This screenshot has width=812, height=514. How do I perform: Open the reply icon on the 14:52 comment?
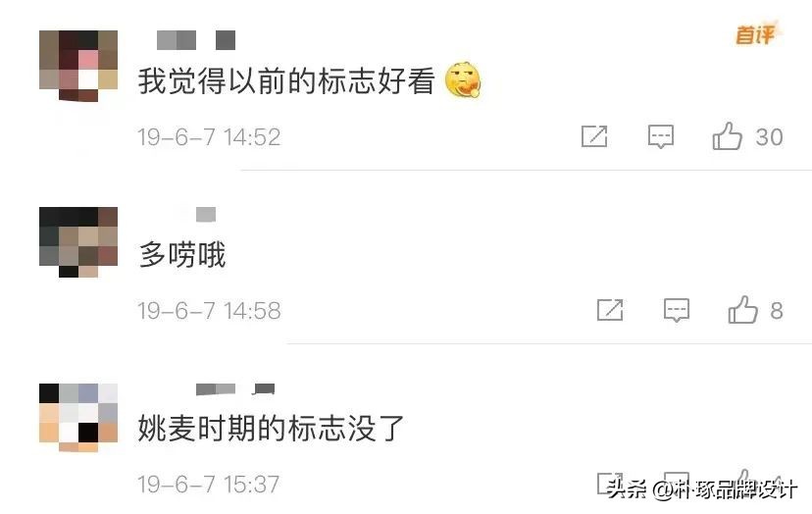coord(661,136)
